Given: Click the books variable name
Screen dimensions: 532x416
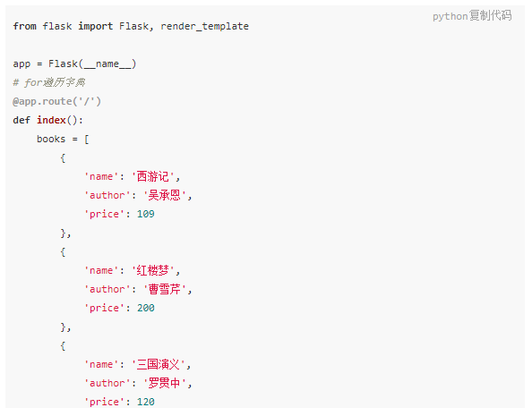Looking at the screenshot, I should [x=51, y=139].
